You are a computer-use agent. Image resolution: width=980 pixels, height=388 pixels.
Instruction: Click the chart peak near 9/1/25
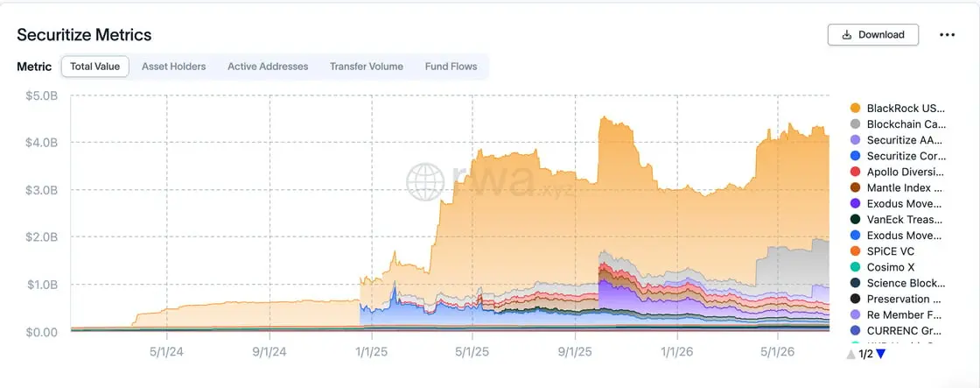click(x=603, y=117)
